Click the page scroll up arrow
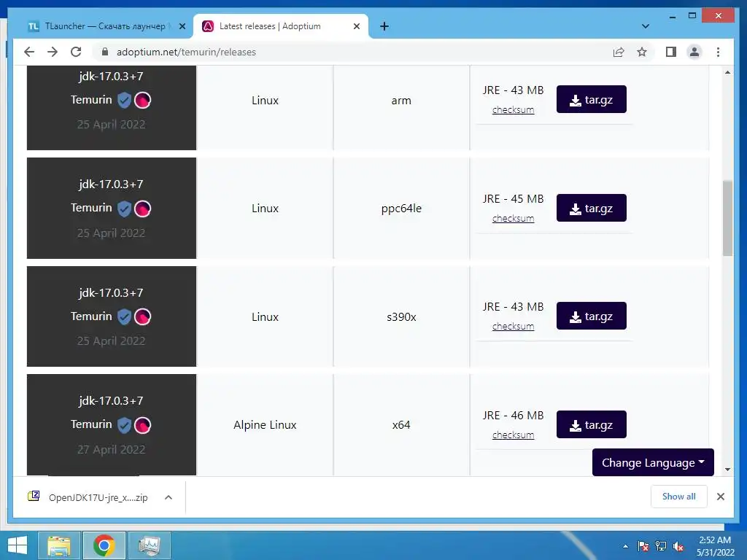 pyautogui.click(x=727, y=72)
